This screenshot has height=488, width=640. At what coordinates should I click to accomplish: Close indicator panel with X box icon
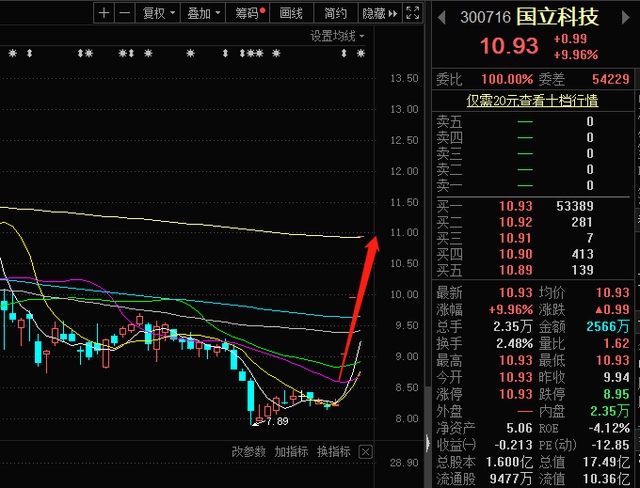tap(365, 452)
